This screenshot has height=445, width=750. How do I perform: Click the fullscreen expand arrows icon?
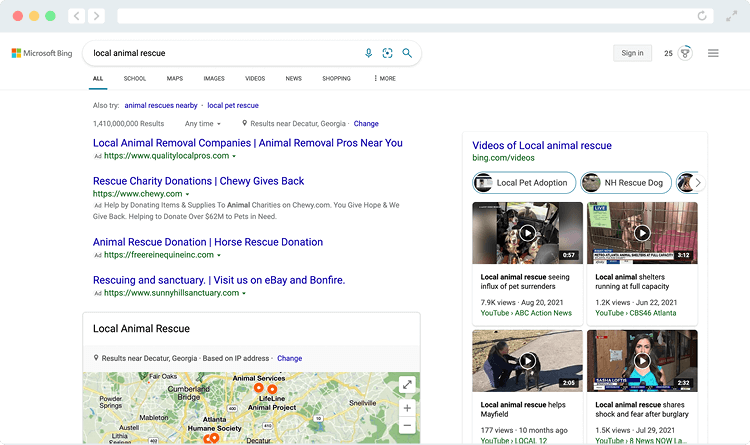[x=731, y=16]
